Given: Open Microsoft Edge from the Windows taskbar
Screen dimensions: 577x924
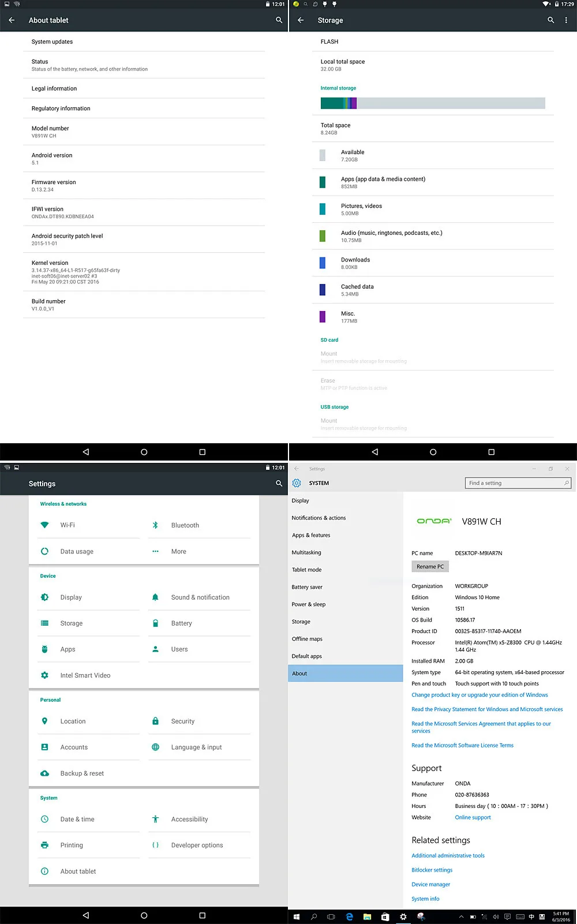Looking at the screenshot, I should (x=349, y=916).
